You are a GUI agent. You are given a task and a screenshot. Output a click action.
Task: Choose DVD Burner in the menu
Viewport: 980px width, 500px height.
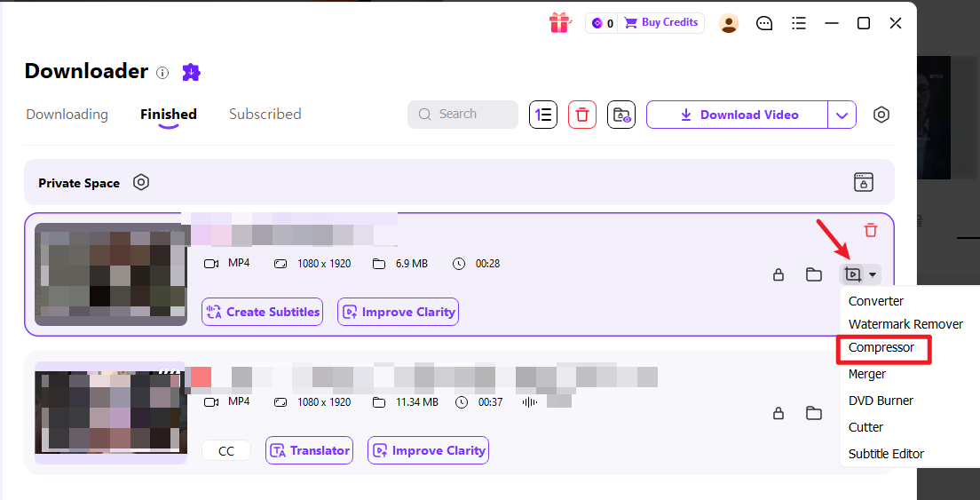(881, 401)
